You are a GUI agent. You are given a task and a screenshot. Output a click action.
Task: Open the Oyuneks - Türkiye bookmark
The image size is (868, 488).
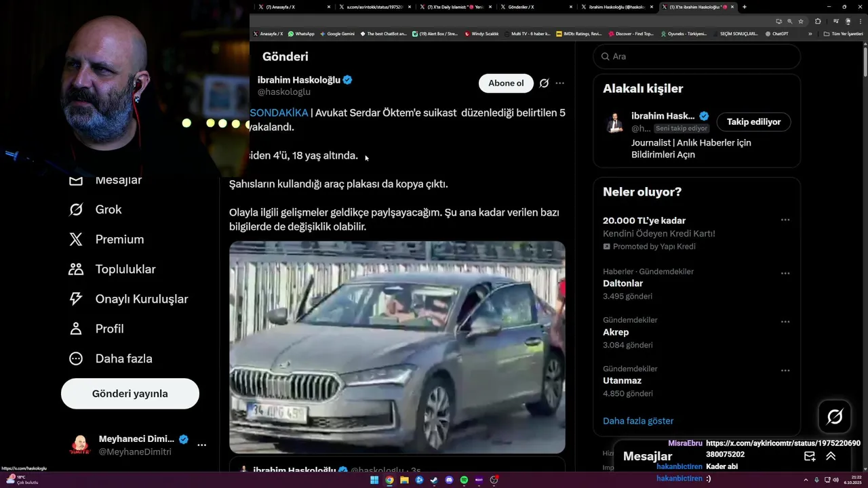(684, 34)
